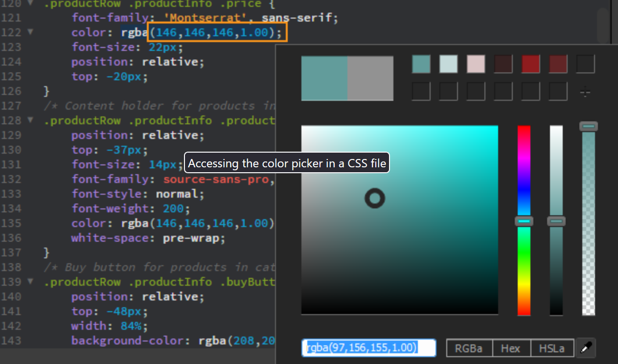The height and width of the screenshot is (364, 618).
Task: Select the pale blue saved color swatch
Action: tap(449, 64)
